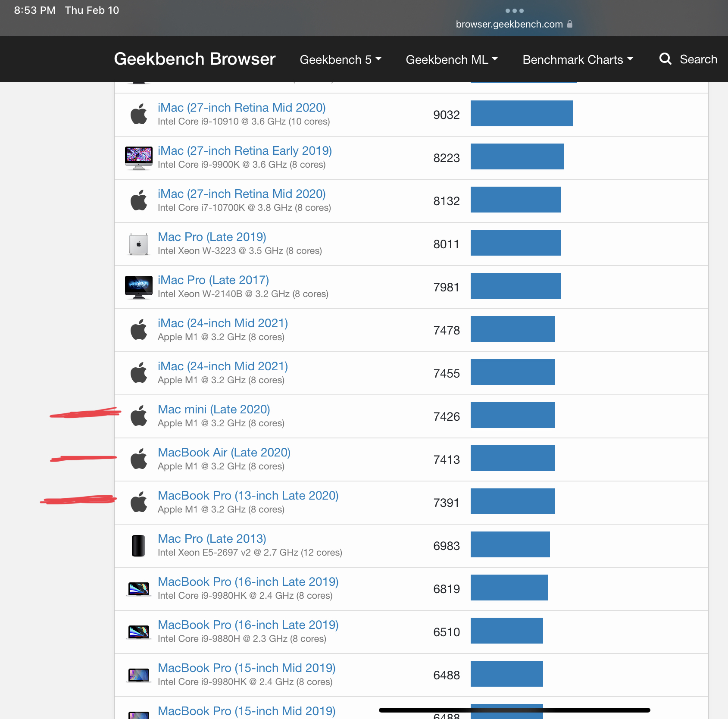Click the Intel Core i9-10910 processor text

(244, 122)
